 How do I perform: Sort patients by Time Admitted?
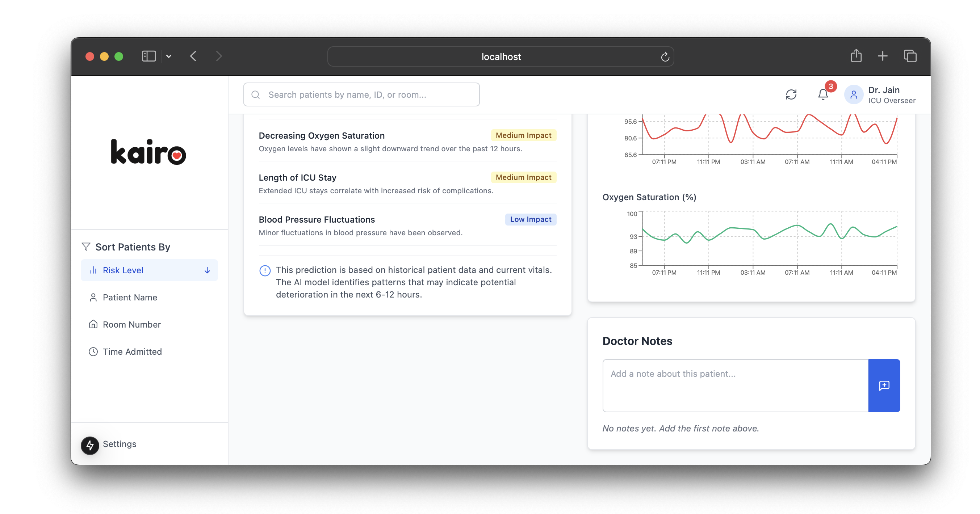pos(132,352)
